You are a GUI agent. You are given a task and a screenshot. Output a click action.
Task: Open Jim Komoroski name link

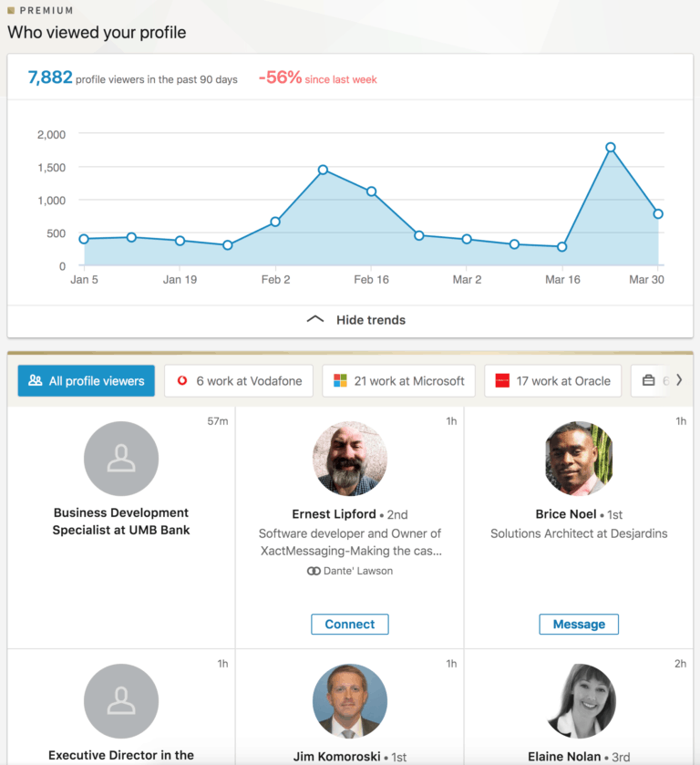[336, 757]
